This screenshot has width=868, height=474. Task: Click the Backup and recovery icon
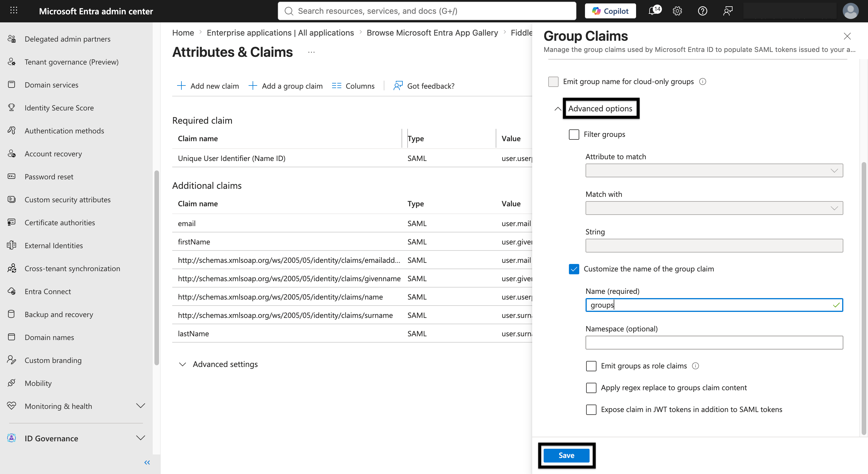(x=11, y=314)
